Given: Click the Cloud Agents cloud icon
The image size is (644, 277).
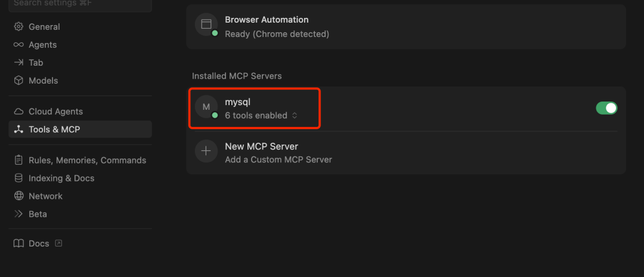Looking at the screenshot, I should point(18,112).
